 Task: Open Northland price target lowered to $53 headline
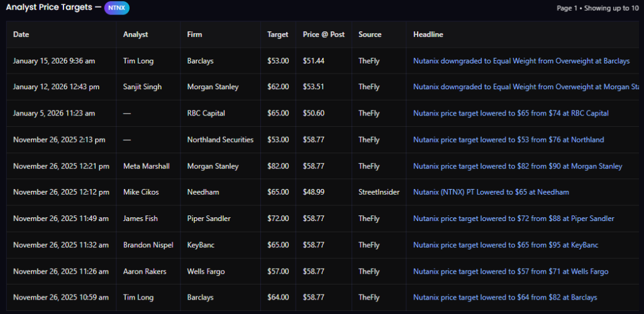tap(508, 139)
